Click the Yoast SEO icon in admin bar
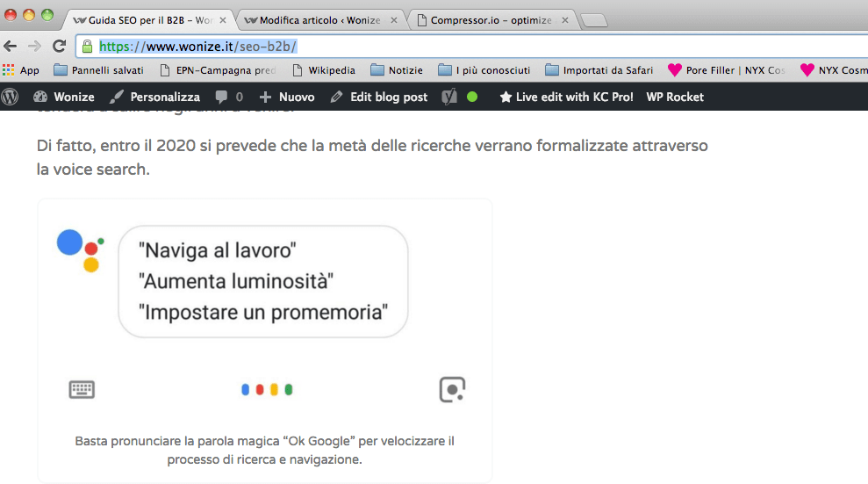The width and height of the screenshot is (868, 484). tap(448, 97)
